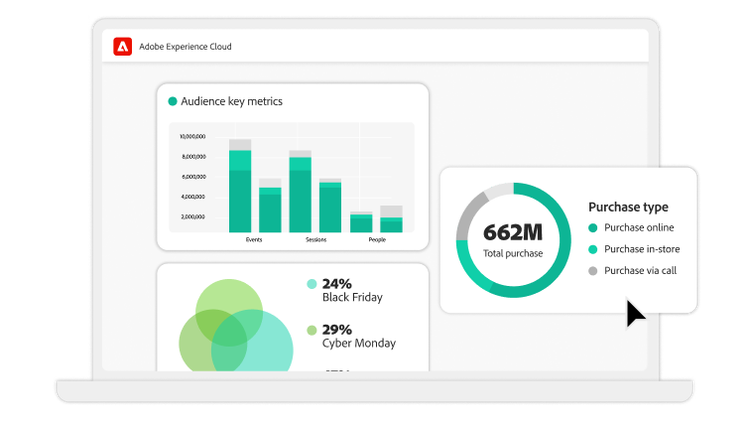The width and height of the screenshot is (750, 423).
Task: Toggle the Purchase in-store legend dot
Action: 593,249
